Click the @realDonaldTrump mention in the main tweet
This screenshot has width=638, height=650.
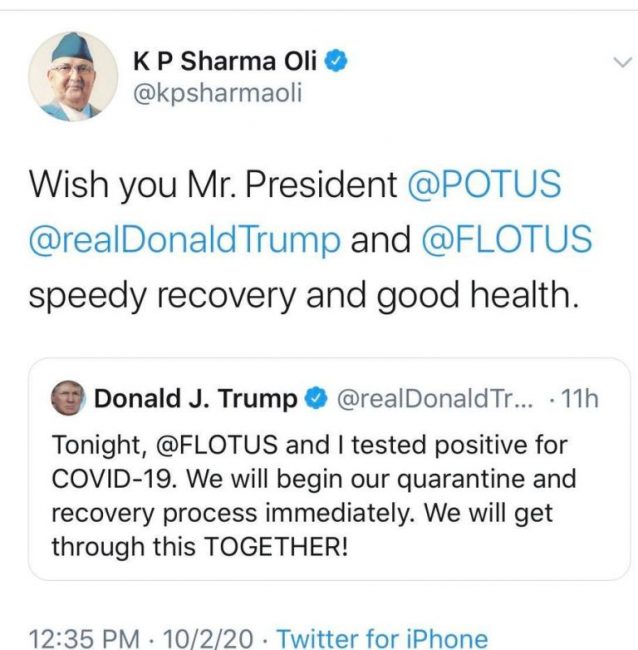coord(185,240)
